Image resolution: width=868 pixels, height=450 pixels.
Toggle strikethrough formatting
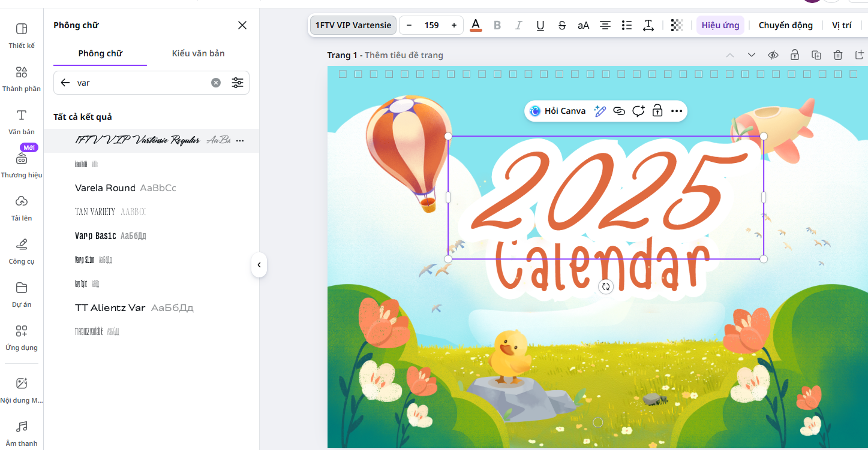[562, 25]
